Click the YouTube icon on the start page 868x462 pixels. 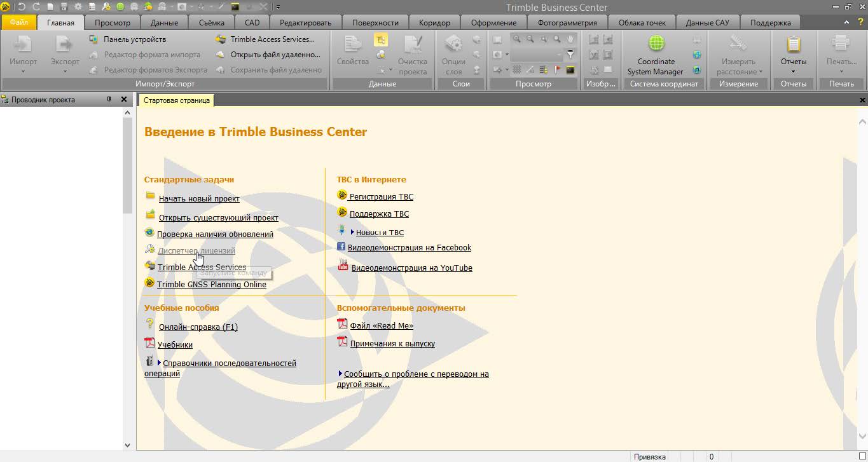(x=343, y=265)
